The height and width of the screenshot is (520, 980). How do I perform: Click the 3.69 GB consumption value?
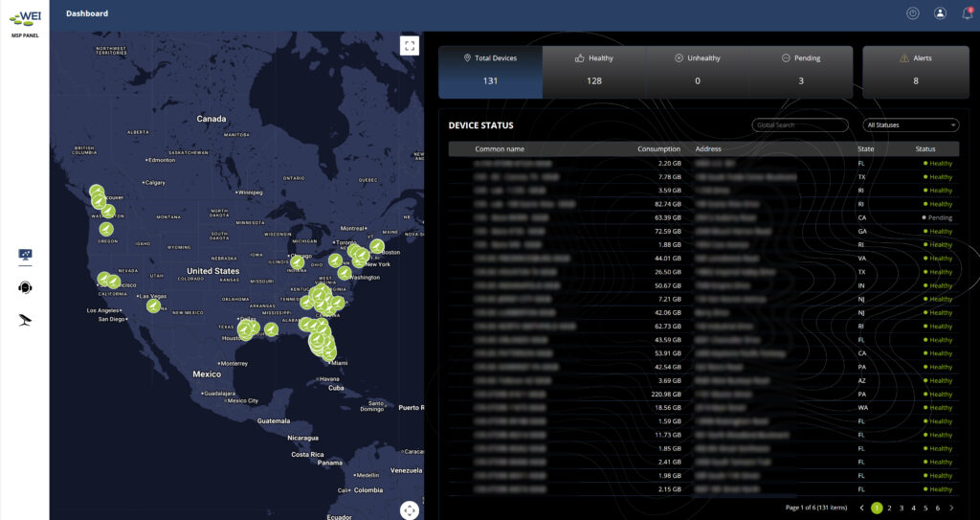669,380
